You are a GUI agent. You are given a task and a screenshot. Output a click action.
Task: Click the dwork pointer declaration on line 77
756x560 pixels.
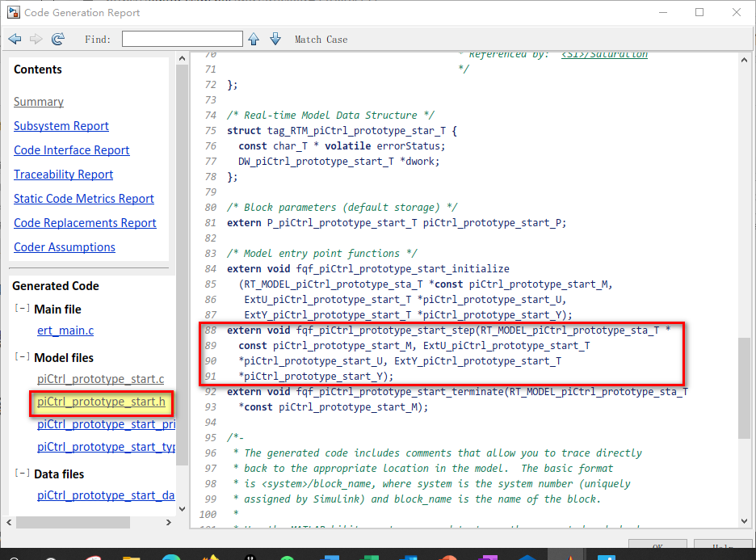click(339, 162)
